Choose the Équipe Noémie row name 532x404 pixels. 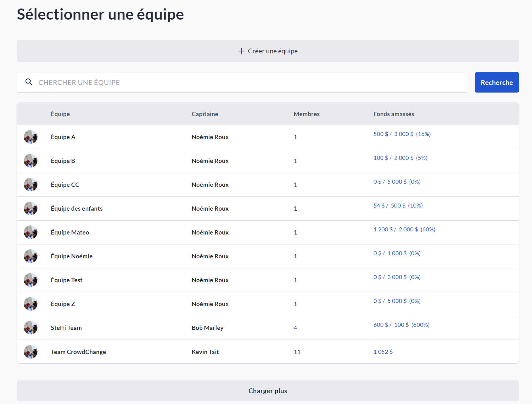[x=72, y=256]
